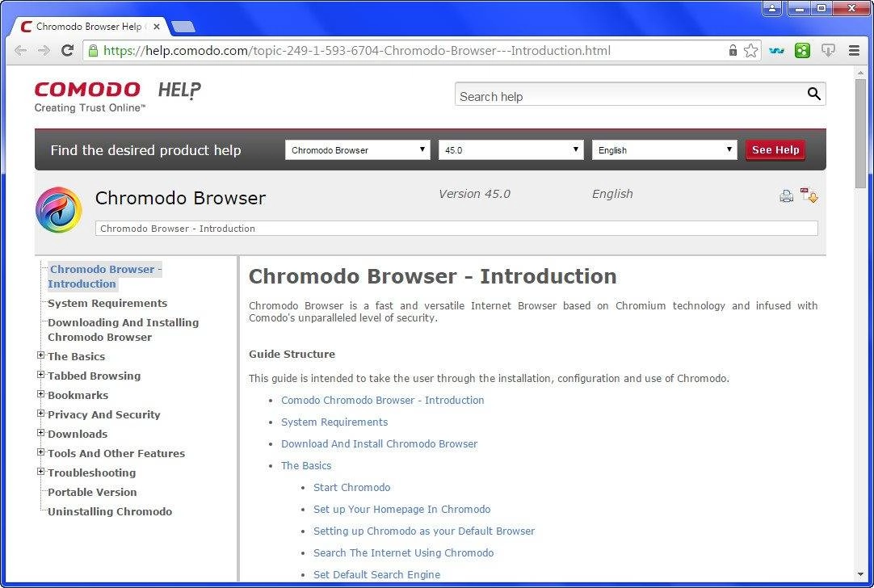Open the blue wave extension icon

tap(776, 51)
